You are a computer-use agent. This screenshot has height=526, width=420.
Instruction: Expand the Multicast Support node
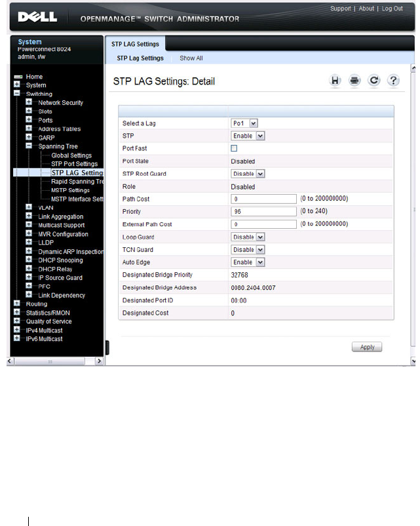pyautogui.click(x=29, y=224)
